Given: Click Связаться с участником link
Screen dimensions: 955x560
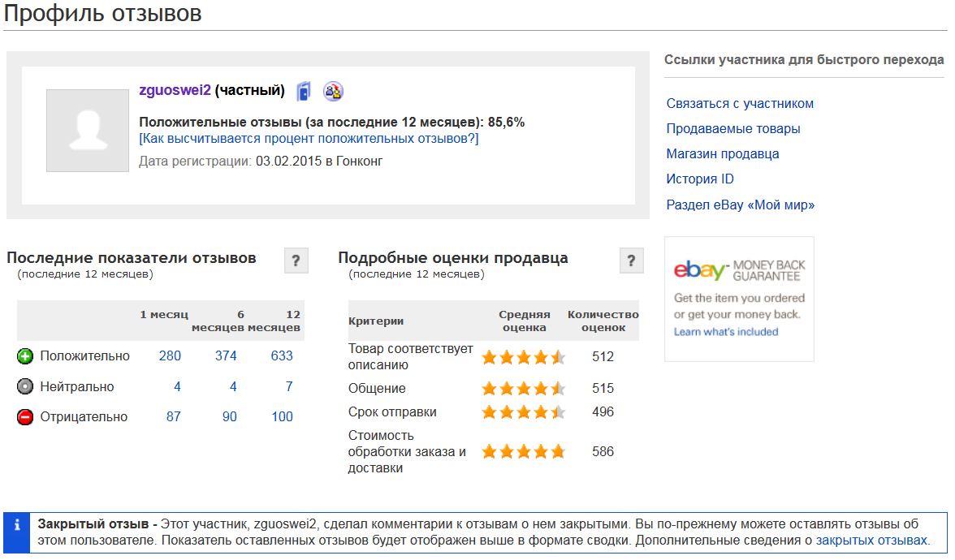Looking at the screenshot, I should point(739,104).
